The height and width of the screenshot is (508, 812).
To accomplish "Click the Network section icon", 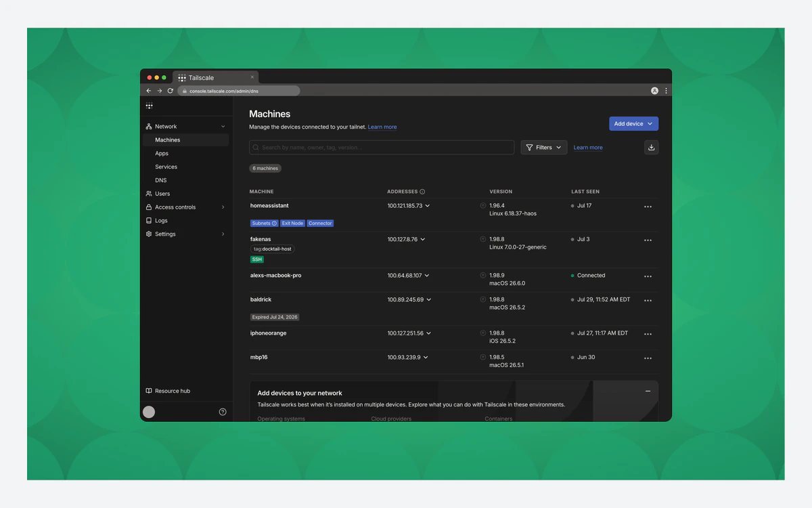I will coord(149,127).
